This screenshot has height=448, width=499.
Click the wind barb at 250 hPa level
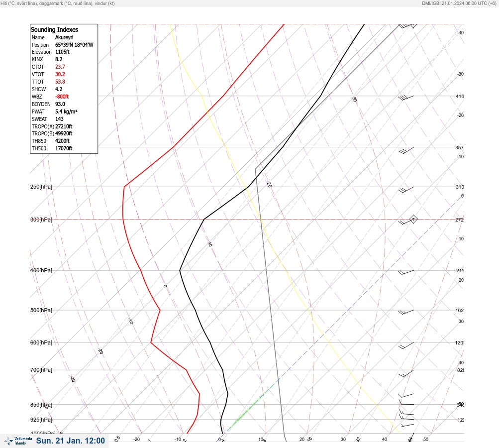pyautogui.click(x=406, y=190)
